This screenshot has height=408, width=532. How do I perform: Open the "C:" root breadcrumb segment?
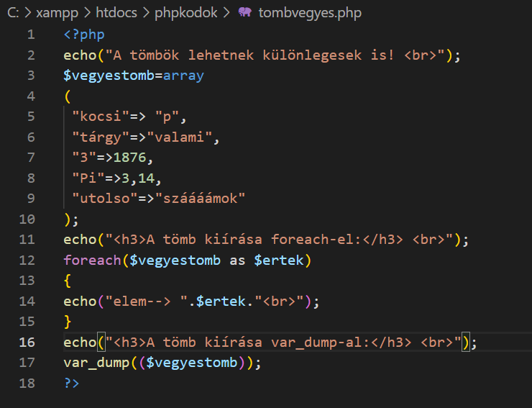[x=13, y=13]
